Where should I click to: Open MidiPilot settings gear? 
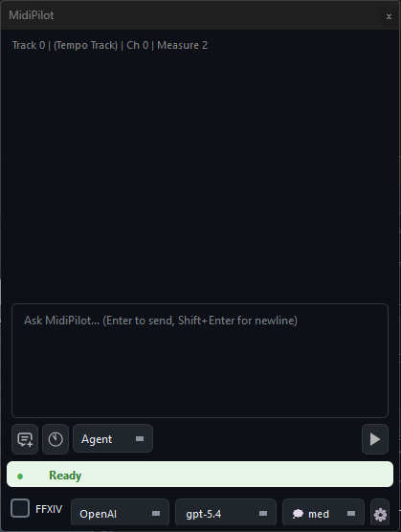point(380,515)
